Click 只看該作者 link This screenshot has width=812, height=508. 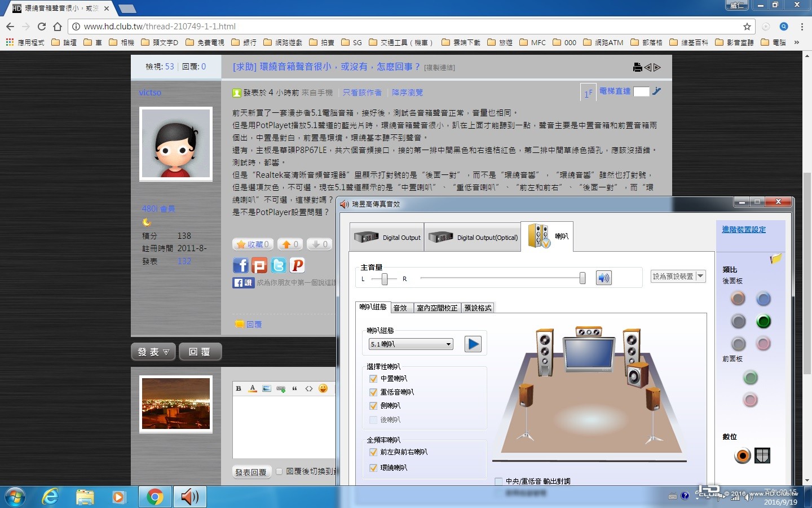coord(362,93)
